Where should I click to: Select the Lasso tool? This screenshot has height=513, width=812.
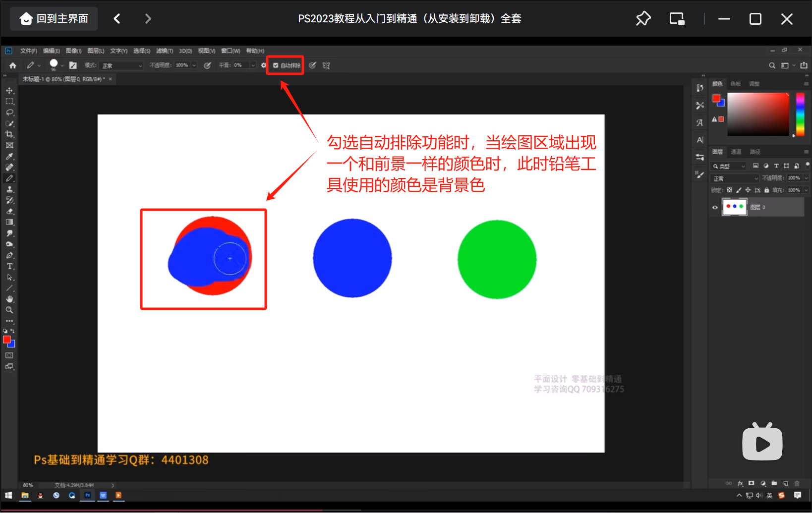[9, 112]
